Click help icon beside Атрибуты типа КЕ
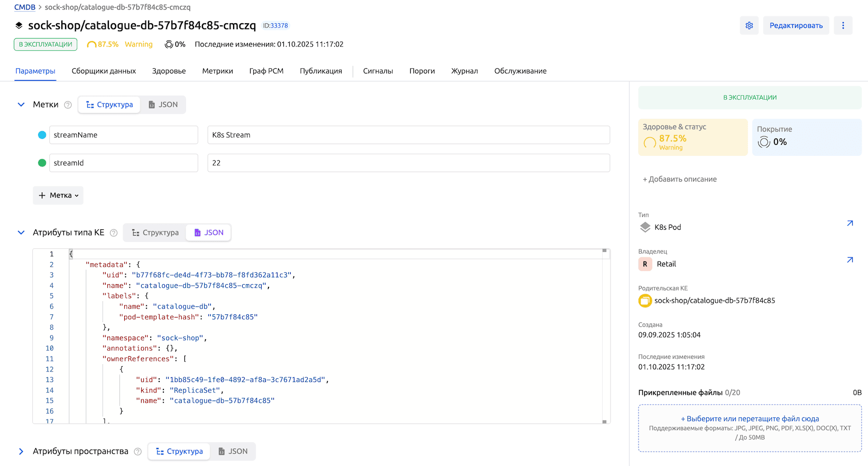The width and height of the screenshot is (868, 466). coord(113,232)
